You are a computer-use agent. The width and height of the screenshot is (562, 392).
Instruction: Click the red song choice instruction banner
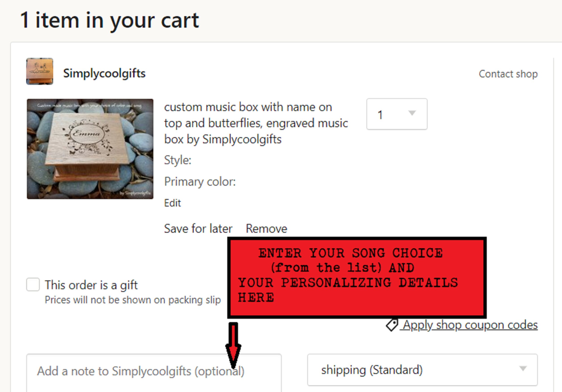click(x=357, y=278)
